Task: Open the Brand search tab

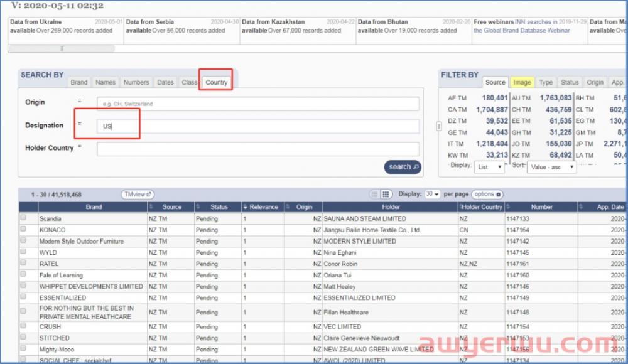Action: (x=79, y=82)
